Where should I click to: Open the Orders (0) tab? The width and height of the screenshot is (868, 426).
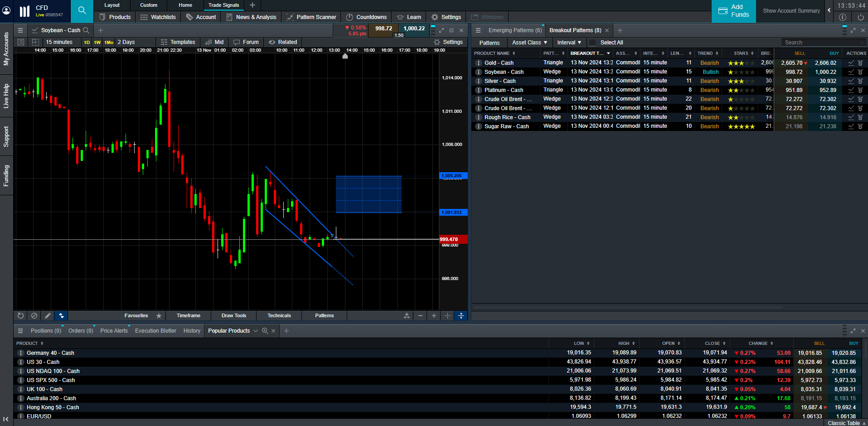[81, 331]
